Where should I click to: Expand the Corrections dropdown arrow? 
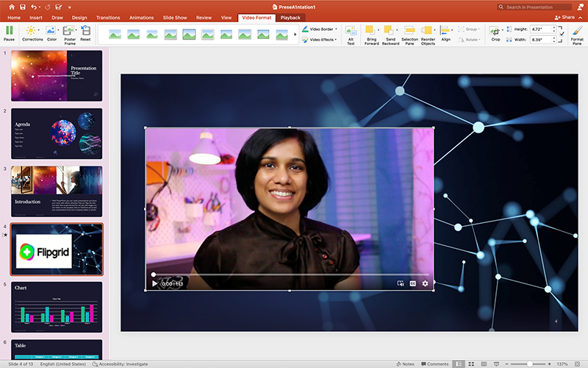pyautogui.click(x=39, y=29)
